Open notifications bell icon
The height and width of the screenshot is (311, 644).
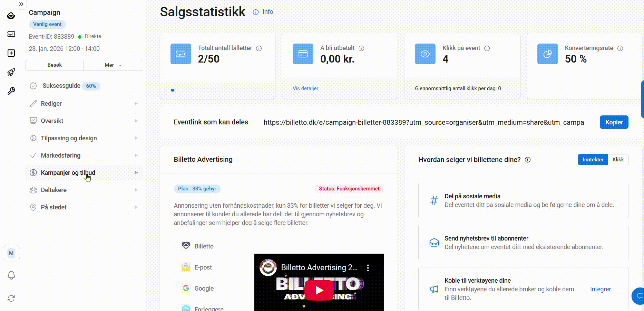[x=11, y=275]
